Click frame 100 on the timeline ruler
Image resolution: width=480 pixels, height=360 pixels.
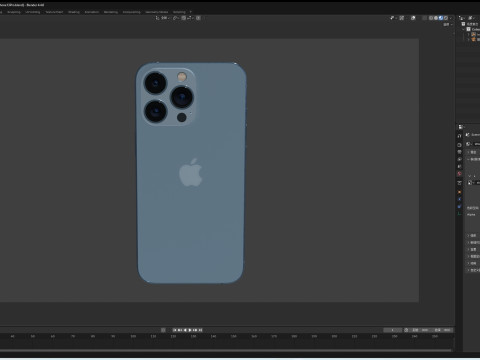[133, 336]
